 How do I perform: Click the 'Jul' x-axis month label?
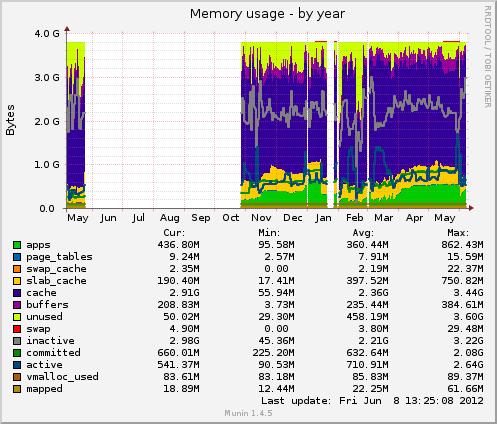(x=138, y=218)
